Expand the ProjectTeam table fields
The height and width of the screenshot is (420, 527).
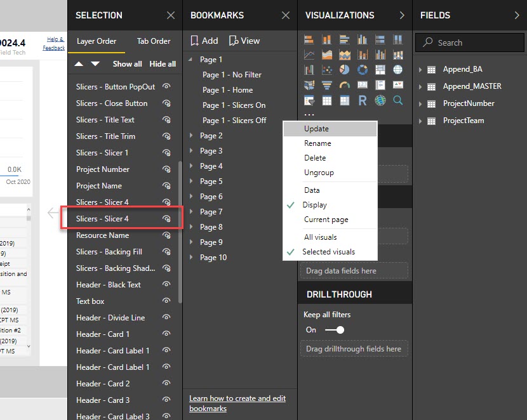click(420, 121)
